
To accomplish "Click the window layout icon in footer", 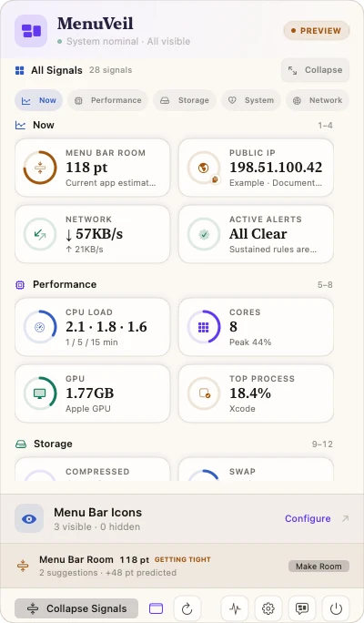I will click(x=156, y=608).
